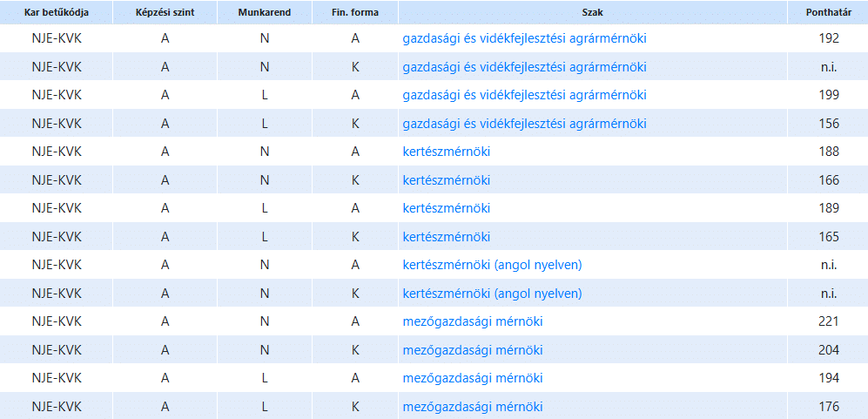Viewport: 868px width, 419px height.
Task: Open kertészmérnöki link in the 189 ponthatár row
Action: (x=447, y=208)
